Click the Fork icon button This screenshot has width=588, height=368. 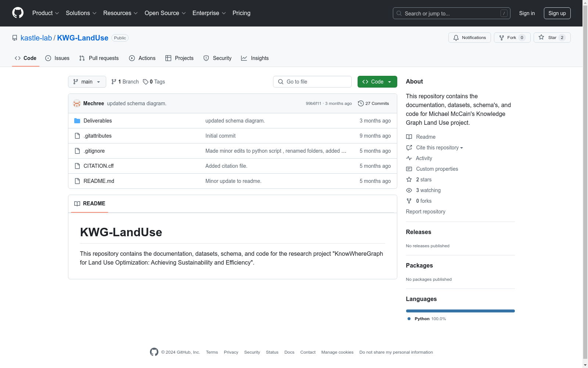502,38
